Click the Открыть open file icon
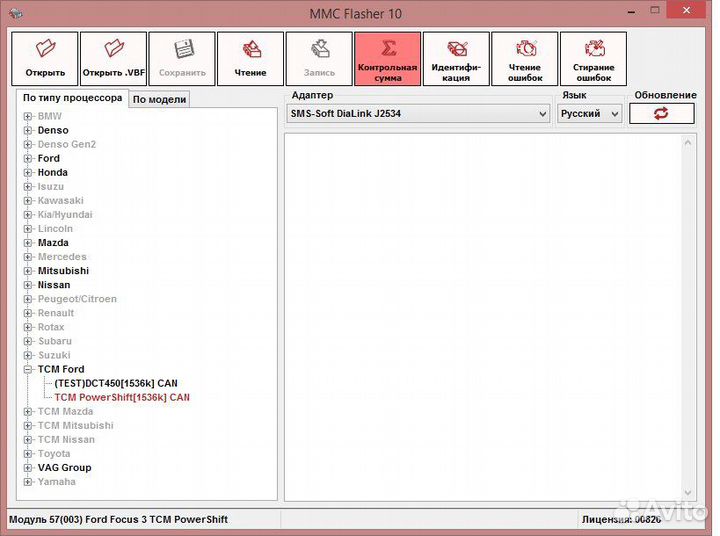This screenshot has width=720, height=536. (45, 58)
